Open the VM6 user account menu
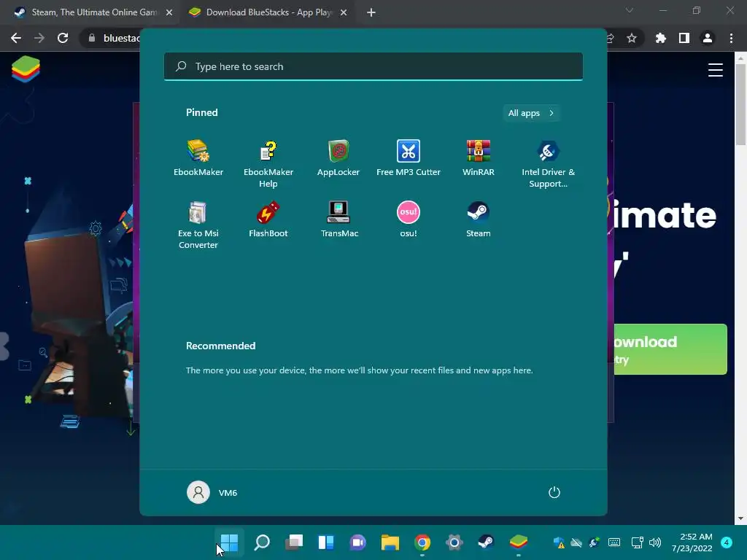 pyautogui.click(x=212, y=492)
